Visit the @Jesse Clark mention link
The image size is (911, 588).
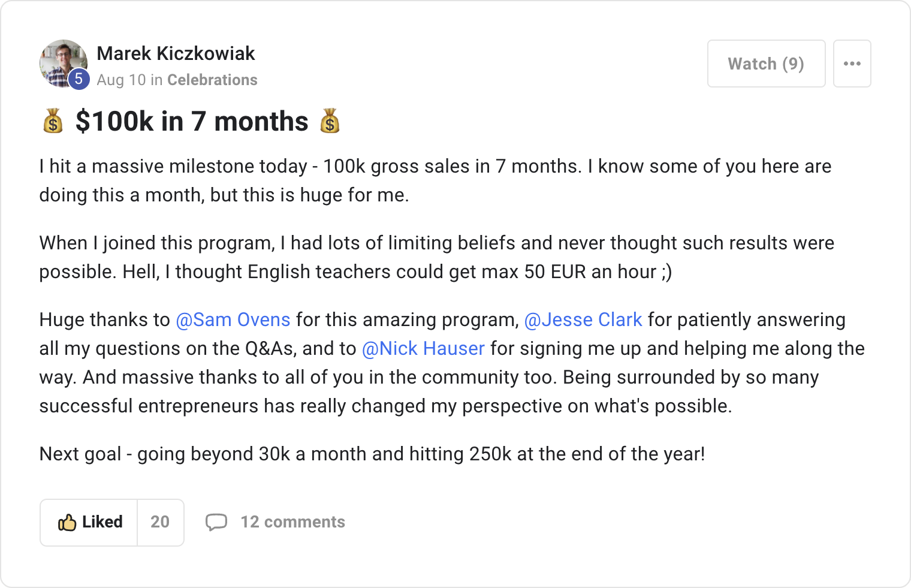583,319
